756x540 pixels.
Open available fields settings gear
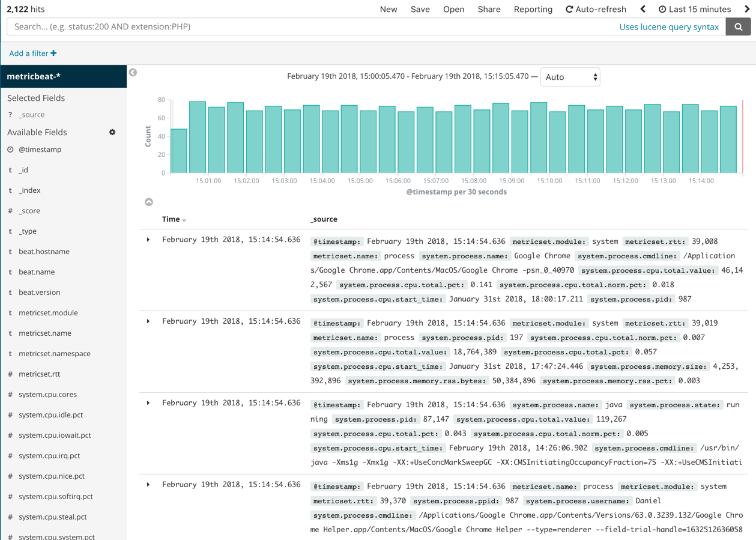[112, 132]
